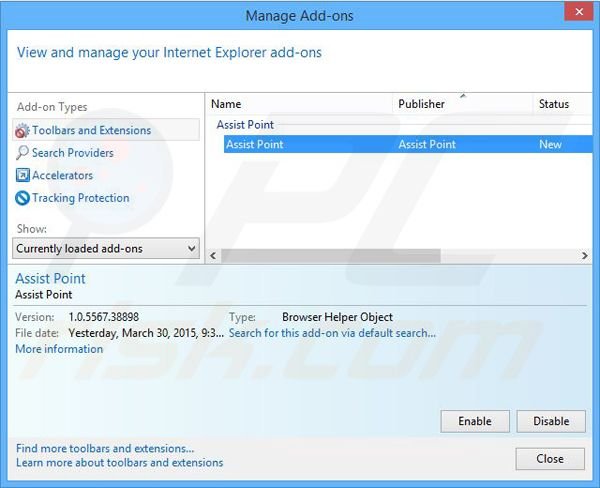Viewport: 600px width, 488px height.
Task: Open the Accelerators add-on type
Action: click(x=62, y=175)
